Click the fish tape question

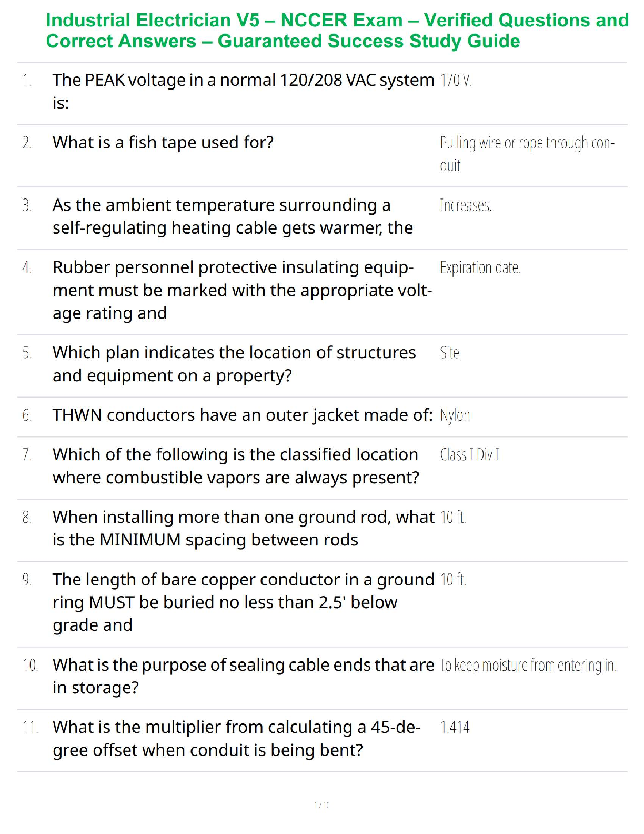click(x=163, y=143)
